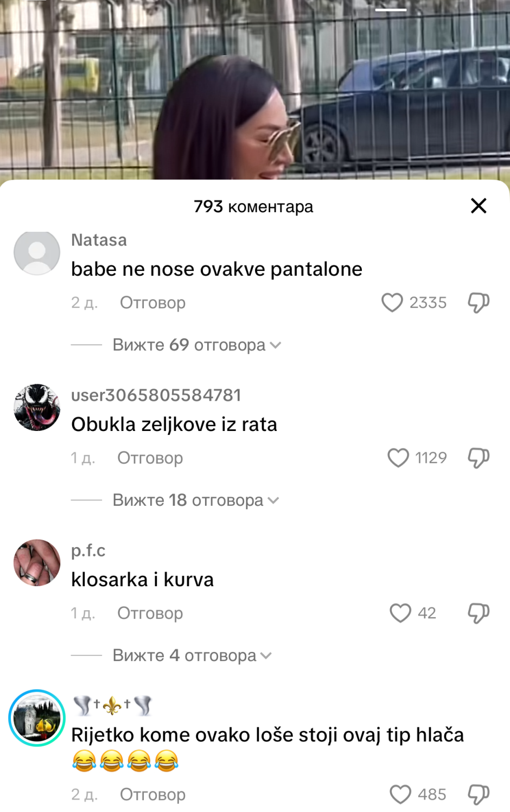Tap Отговор under the 'Rijetko kome' comment
This screenshot has width=510, height=812.
click(152, 794)
